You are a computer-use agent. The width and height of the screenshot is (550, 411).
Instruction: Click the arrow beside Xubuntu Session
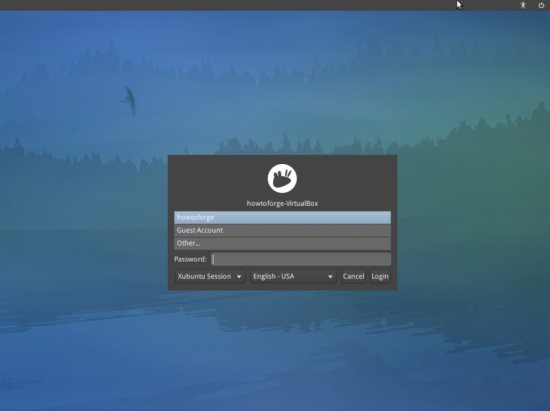239,277
